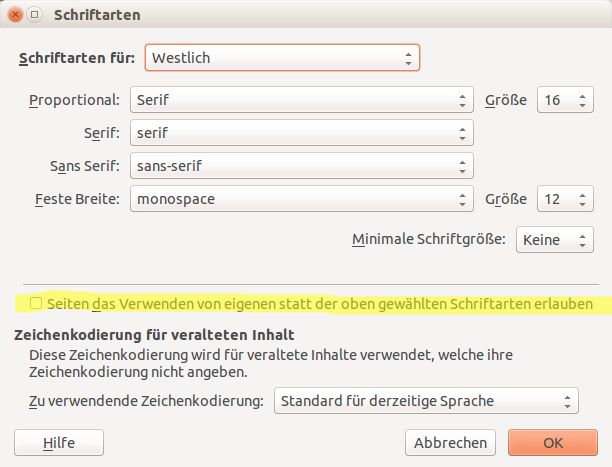Open the proportional Größe 16 dropdown

565,100
